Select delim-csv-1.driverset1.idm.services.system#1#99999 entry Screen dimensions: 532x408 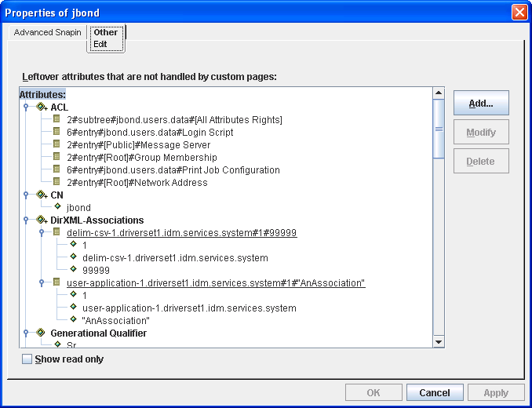click(182, 233)
